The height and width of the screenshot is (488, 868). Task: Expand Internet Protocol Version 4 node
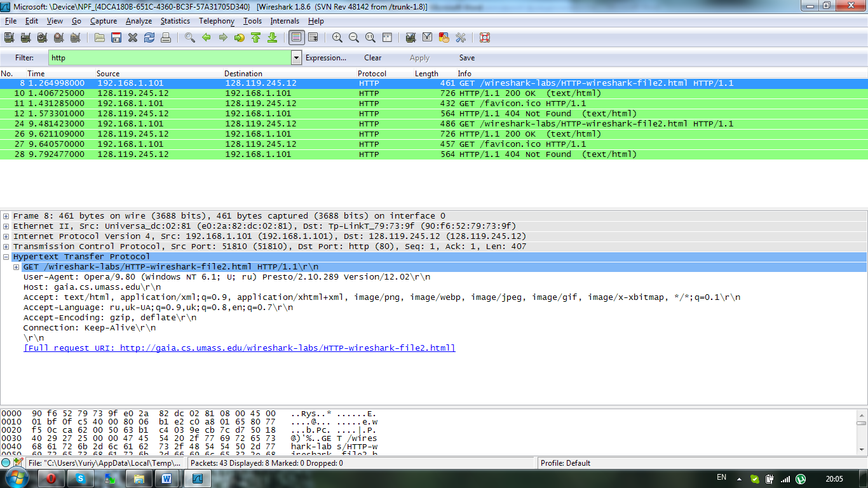6,236
